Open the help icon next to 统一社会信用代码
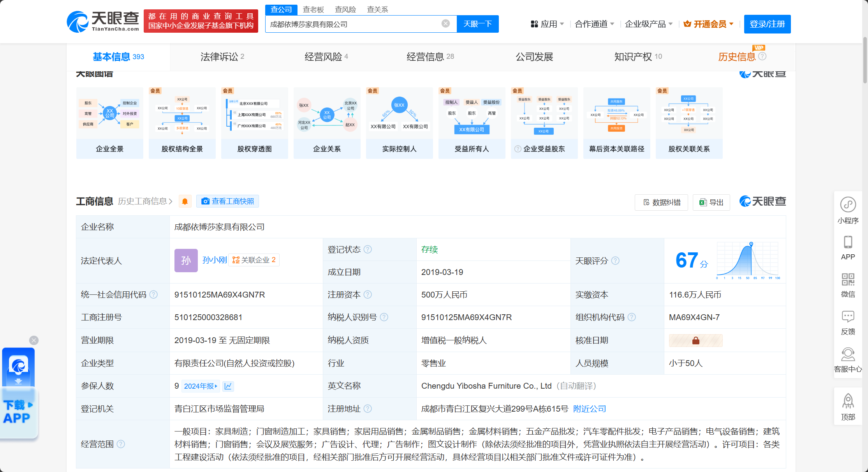 coord(154,294)
